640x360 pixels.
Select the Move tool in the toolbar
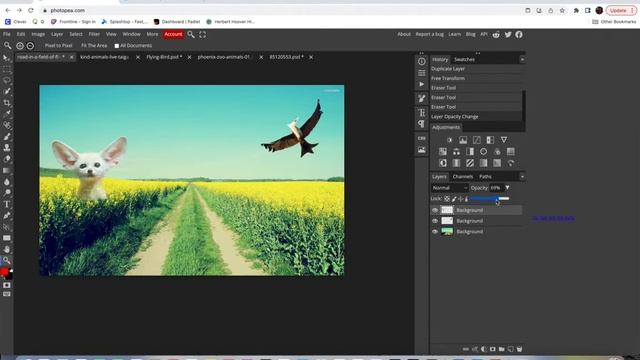click(6, 58)
